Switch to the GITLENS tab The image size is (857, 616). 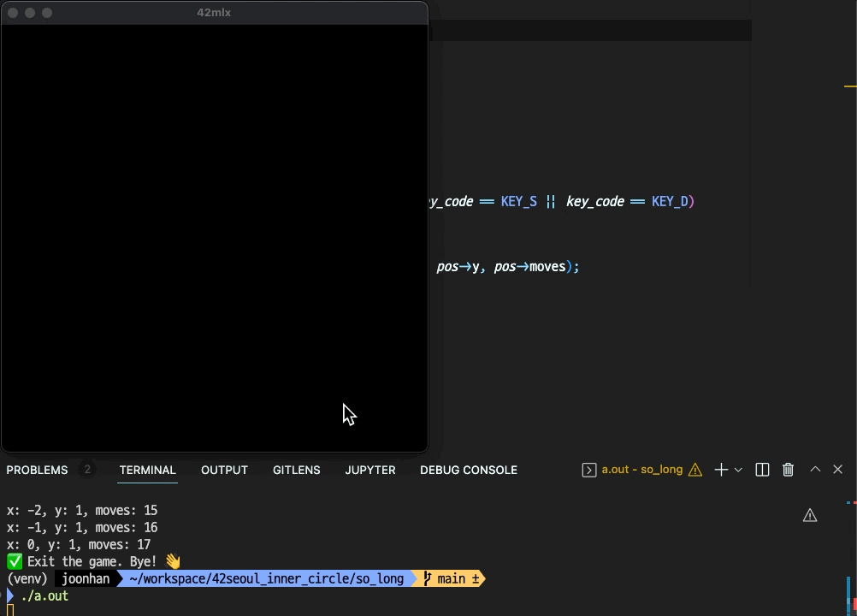coord(296,470)
